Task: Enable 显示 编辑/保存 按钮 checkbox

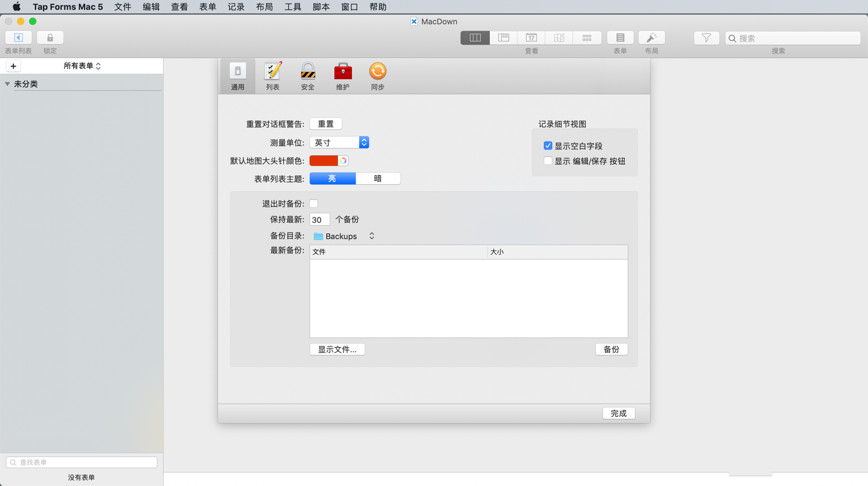Action: 548,161
